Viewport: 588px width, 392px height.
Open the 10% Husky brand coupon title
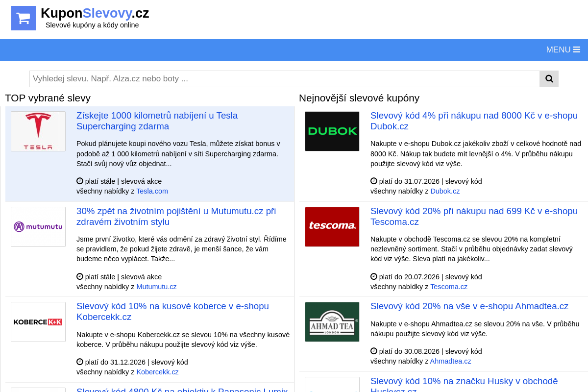click(465, 385)
